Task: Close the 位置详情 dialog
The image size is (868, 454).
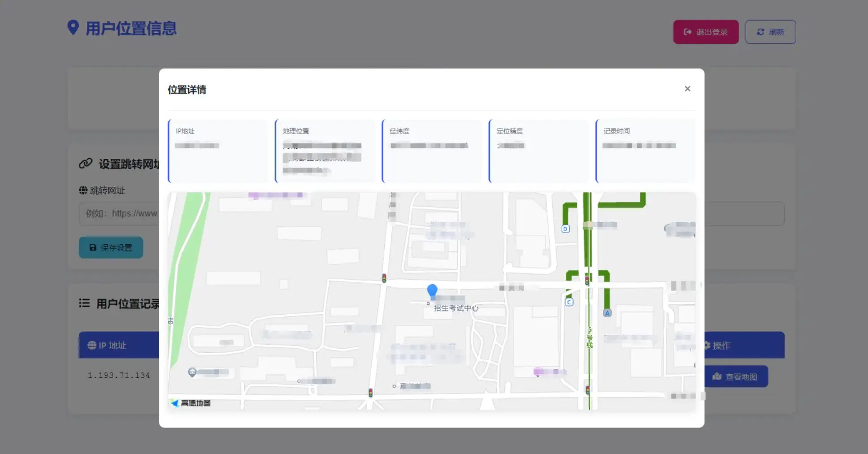Action: (x=687, y=89)
